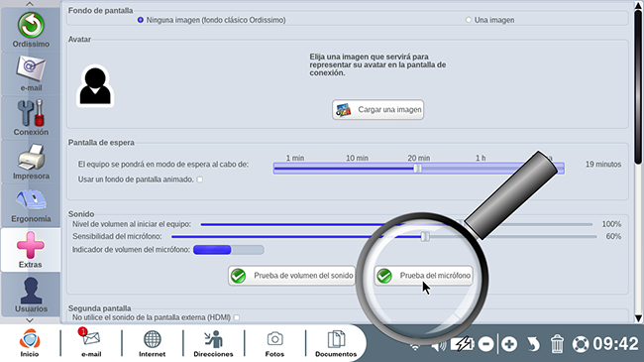Click the 09:42 clock
Viewport: 644px width, 362px height.
pos(615,344)
